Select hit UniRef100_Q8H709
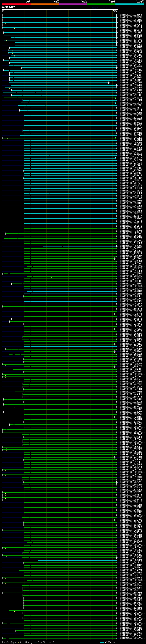The height and width of the screenshot is (644, 146). tap(131, 276)
